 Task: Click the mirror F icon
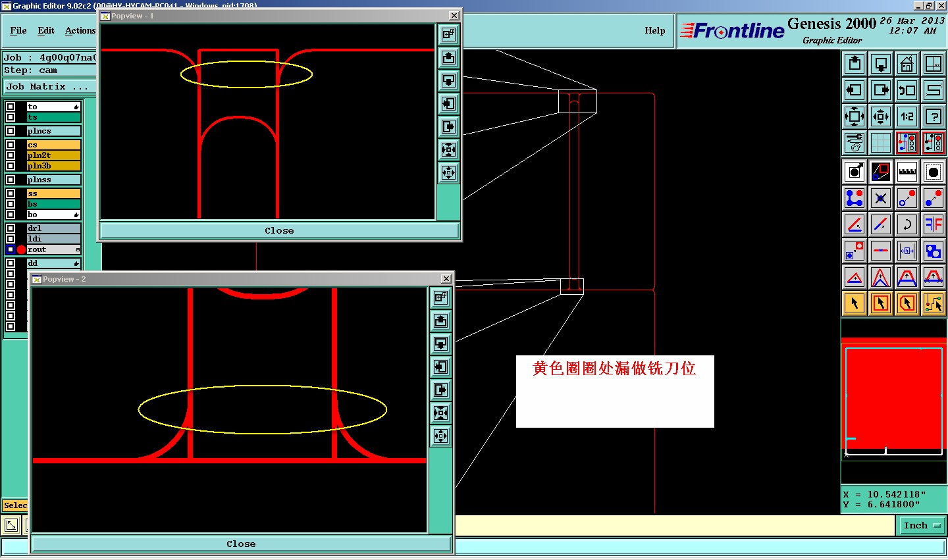pos(934,224)
